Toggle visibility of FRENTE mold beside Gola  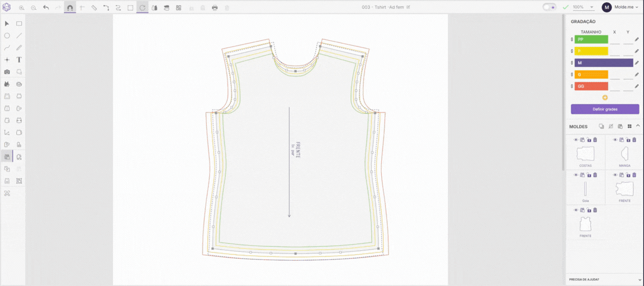(615, 175)
